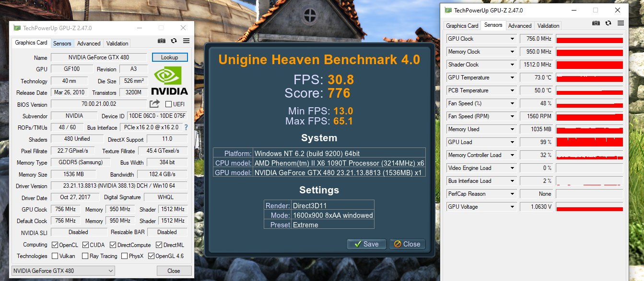Click the Lookup button
The width and height of the screenshot is (644, 281).
point(170,57)
